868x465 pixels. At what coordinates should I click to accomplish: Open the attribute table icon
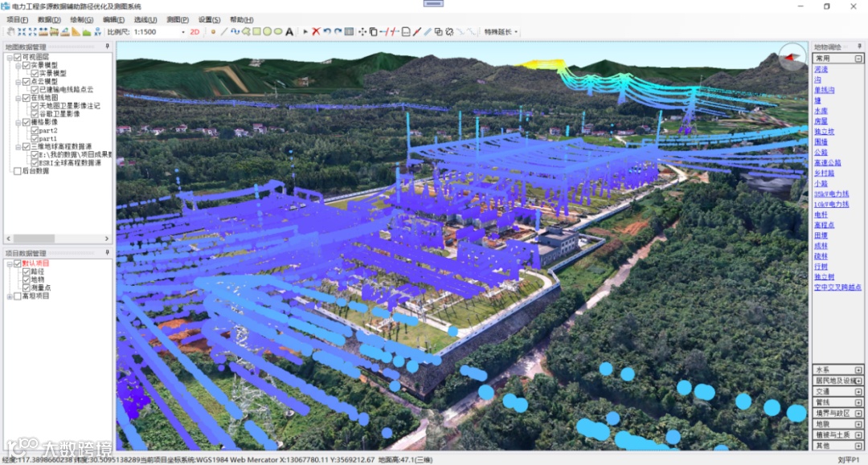[349, 31]
